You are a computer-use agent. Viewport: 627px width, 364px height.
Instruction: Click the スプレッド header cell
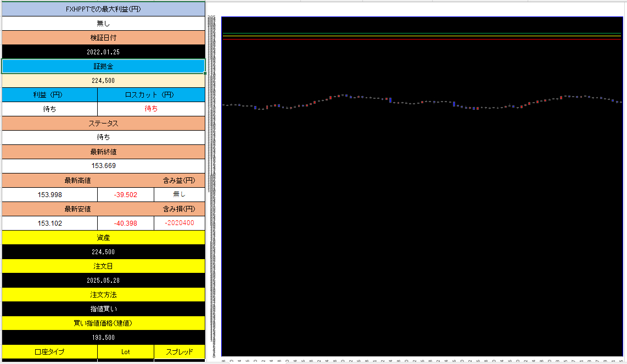[180, 351]
